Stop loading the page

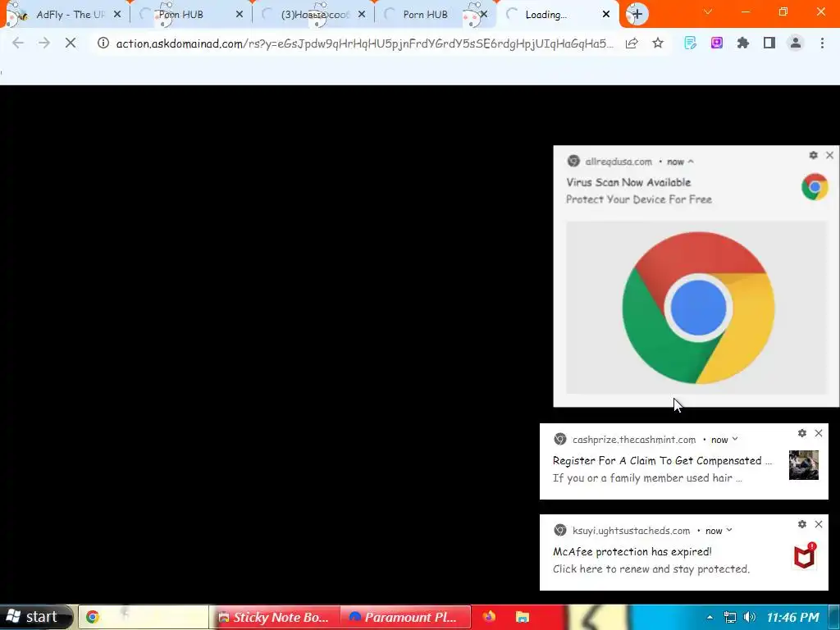click(71, 43)
